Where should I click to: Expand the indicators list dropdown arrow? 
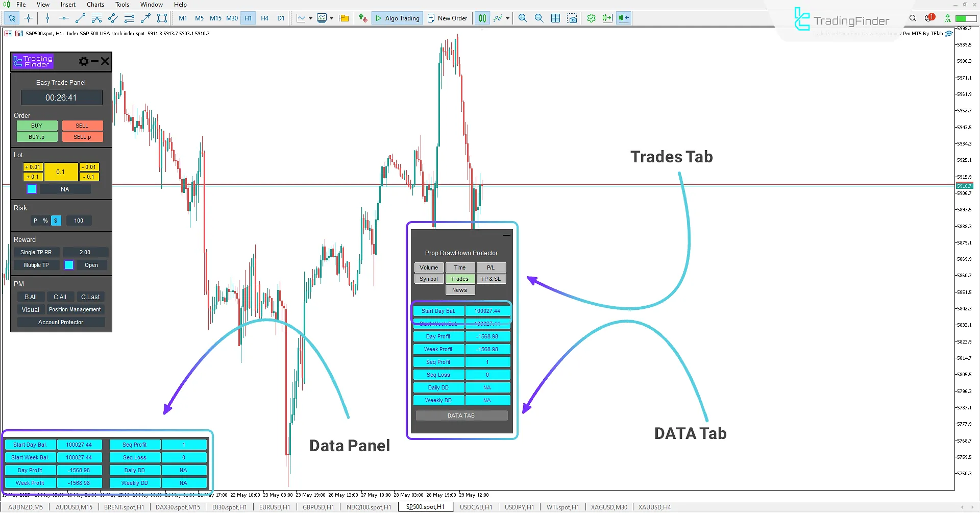(507, 18)
